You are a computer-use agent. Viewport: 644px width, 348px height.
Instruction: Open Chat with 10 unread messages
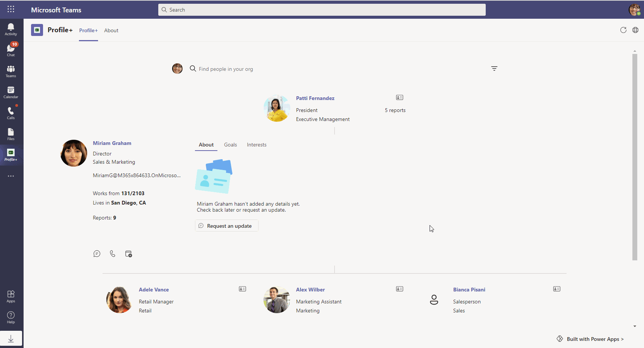[11, 50]
